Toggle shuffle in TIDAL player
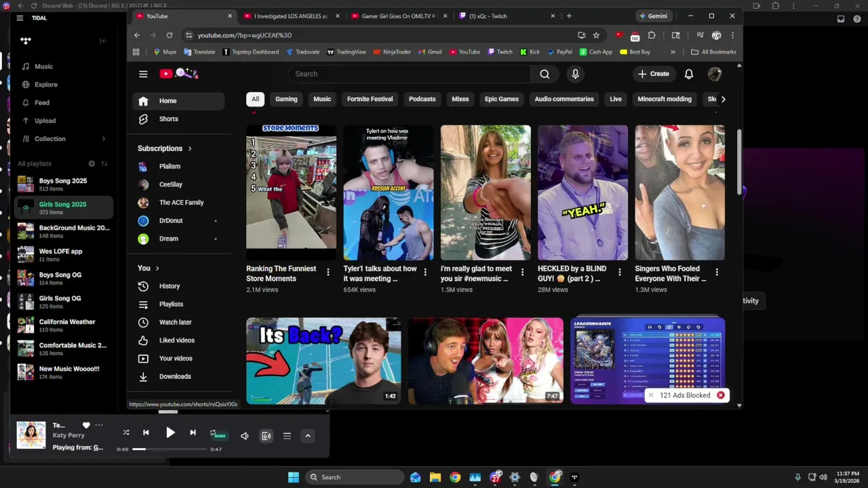The width and height of the screenshot is (868, 488). coord(125,432)
